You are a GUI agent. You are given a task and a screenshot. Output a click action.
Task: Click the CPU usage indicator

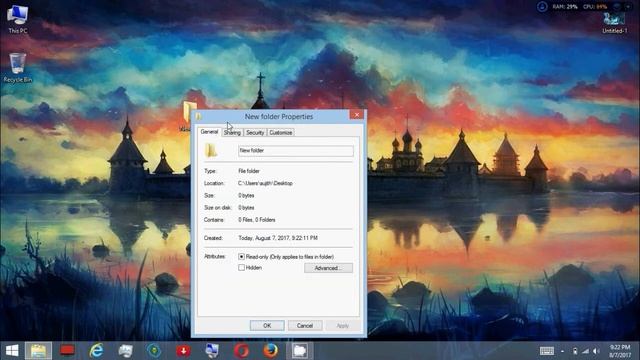click(x=595, y=7)
